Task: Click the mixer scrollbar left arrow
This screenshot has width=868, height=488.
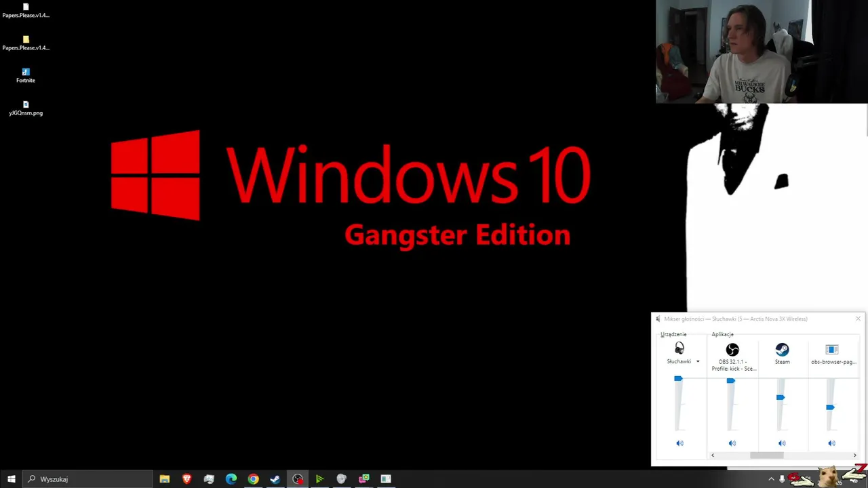Action: [712, 455]
